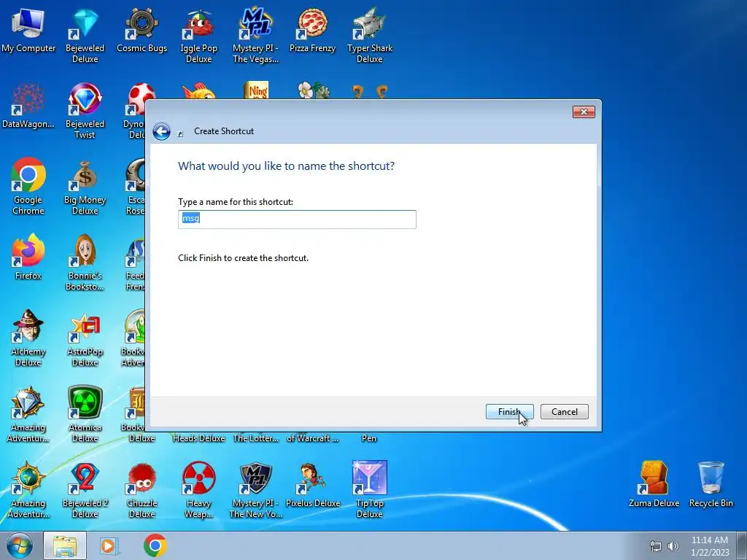Select Alchemy Deluxe icon
The height and width of the screenshot is (560, 747).
28,338
